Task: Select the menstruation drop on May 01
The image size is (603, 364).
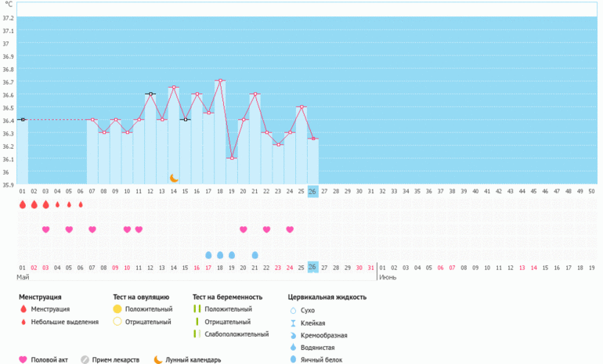Action: 22,204
